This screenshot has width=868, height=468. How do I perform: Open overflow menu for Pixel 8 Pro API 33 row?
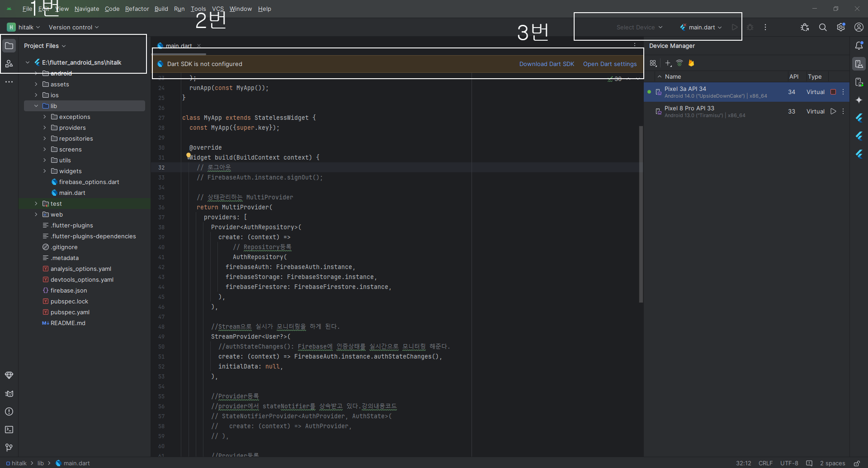click(843, 111)
